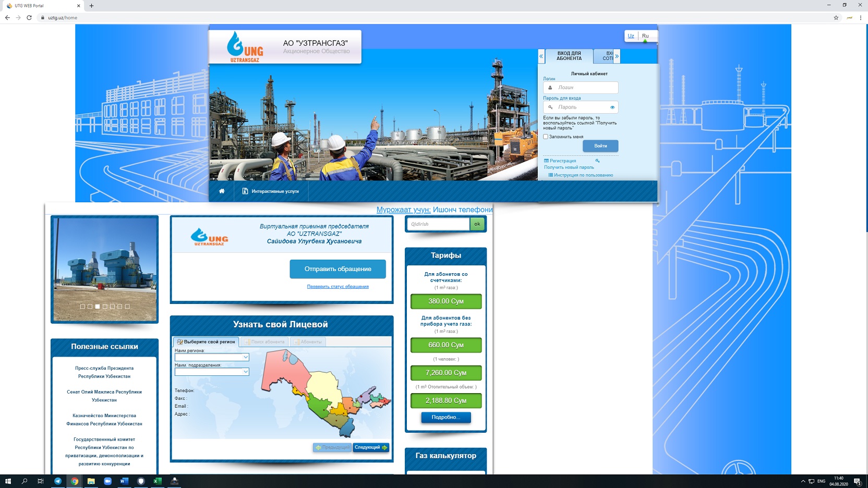Open Zoom from the taskbar
Screen dimensions: 868x488
click(x=107, y=481)
